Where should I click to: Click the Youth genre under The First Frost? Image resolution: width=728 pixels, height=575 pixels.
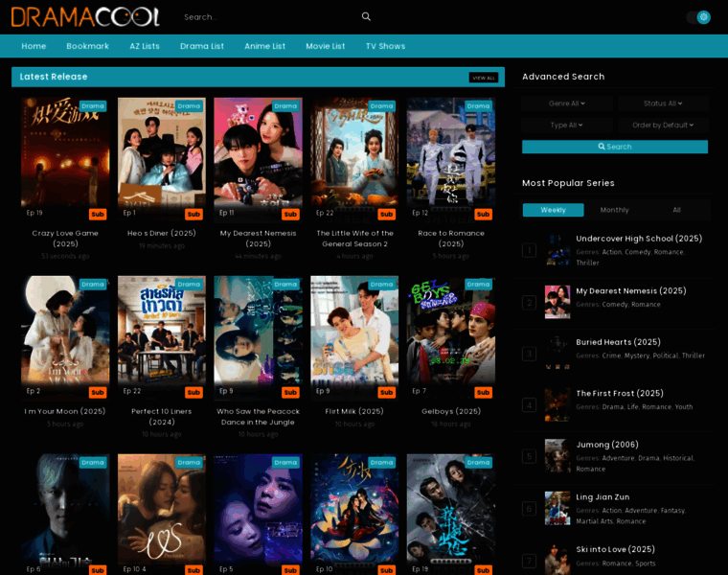coord(683,407)
